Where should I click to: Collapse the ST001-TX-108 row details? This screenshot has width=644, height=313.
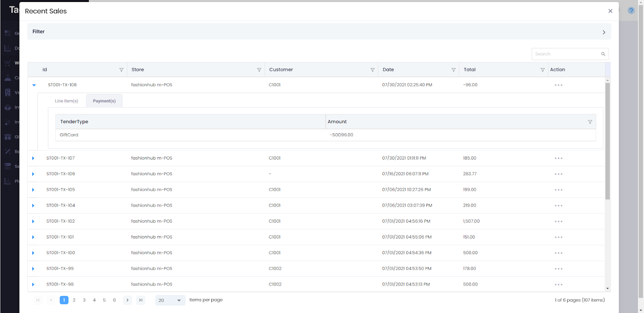[x=34, y=85]
